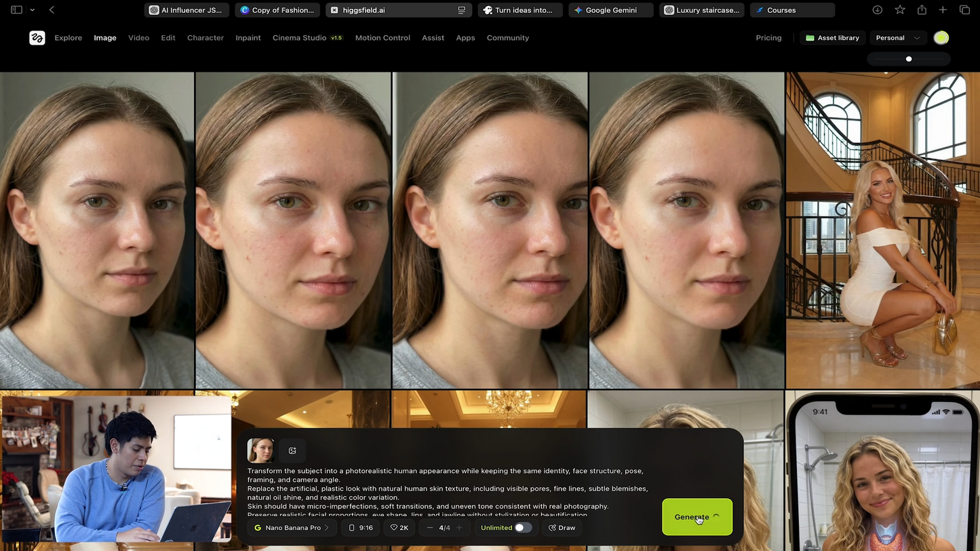Click the Higgsfield logo icon

click(x=37, y=38)
